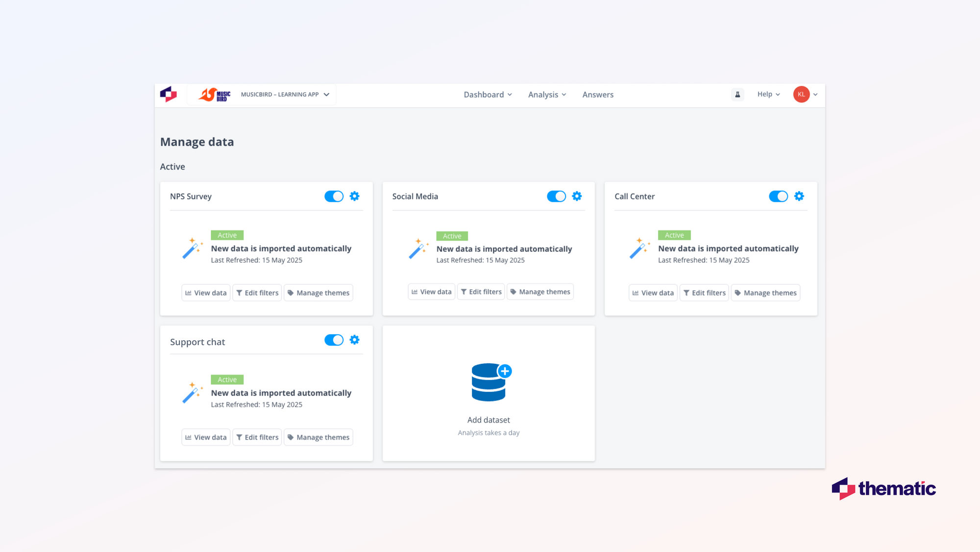Open NPS Survey settings gear
This screenshot has height=552, width=980.
click(354, 196)
